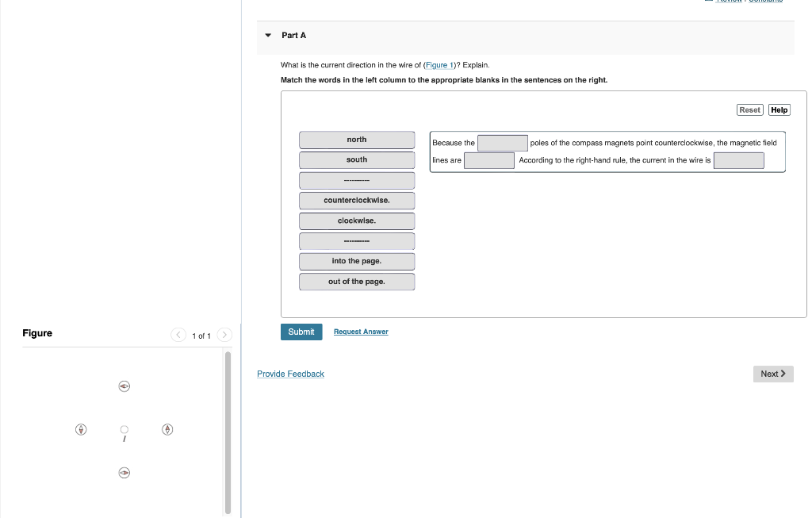Click the Request Answer link

361,332
